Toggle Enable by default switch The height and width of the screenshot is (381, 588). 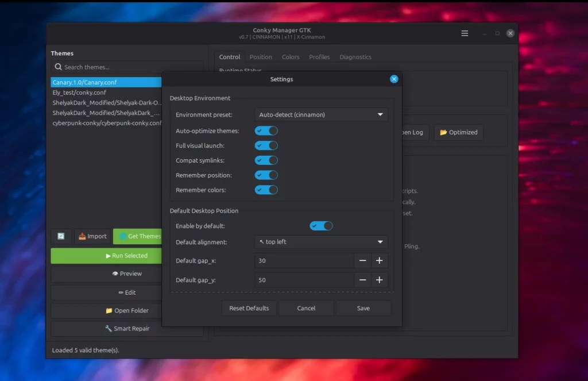point(321,226)
